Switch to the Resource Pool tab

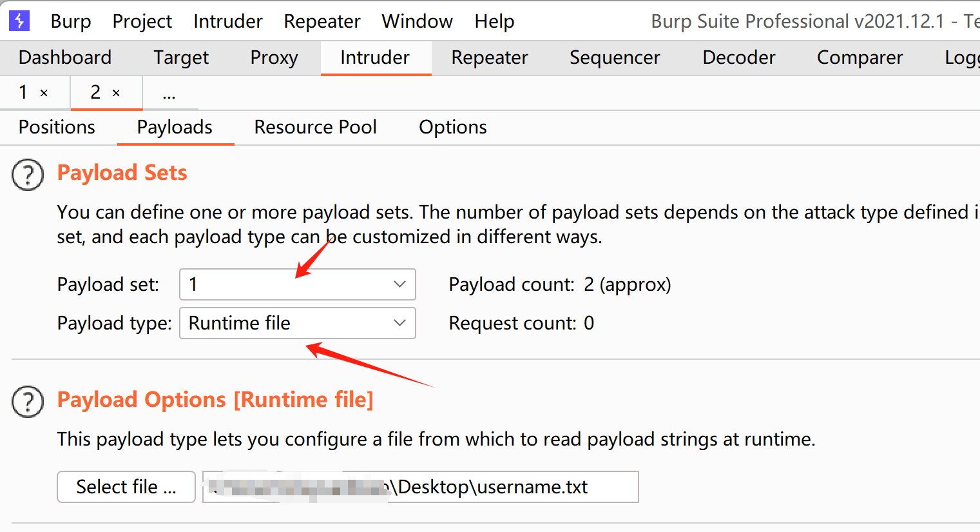tap(315, 127)
